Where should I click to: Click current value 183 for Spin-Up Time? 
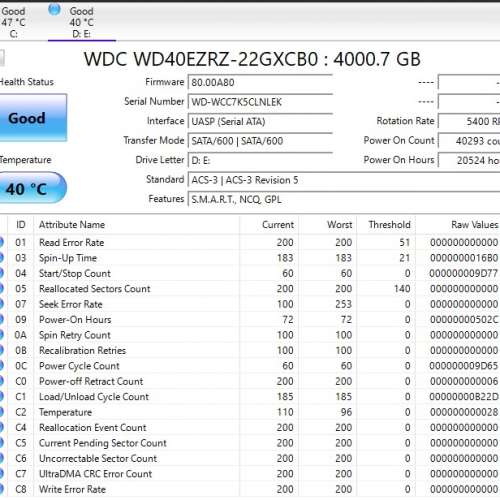pyautogui.click(x=285, y=258)
